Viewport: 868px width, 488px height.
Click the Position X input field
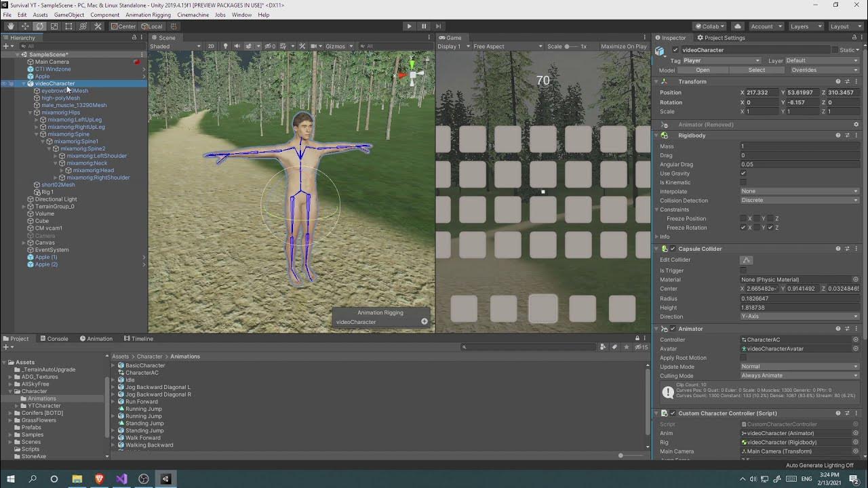coord(762,92)
